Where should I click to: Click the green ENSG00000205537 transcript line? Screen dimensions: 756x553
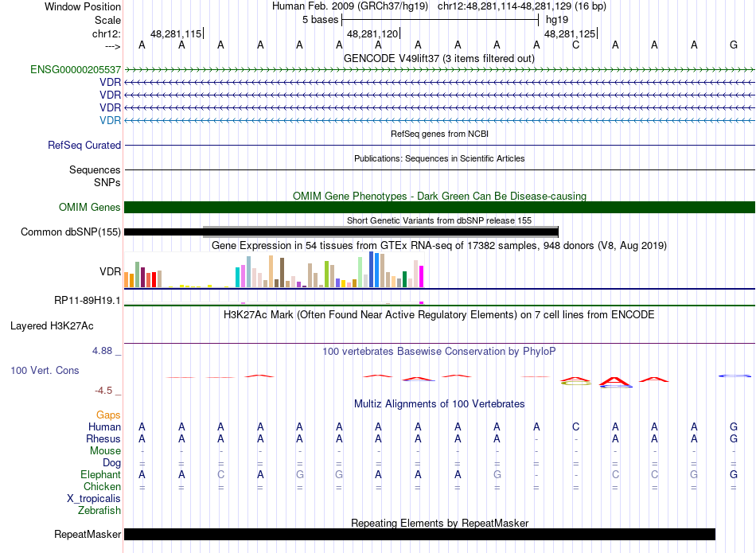(x=440, y=70)
